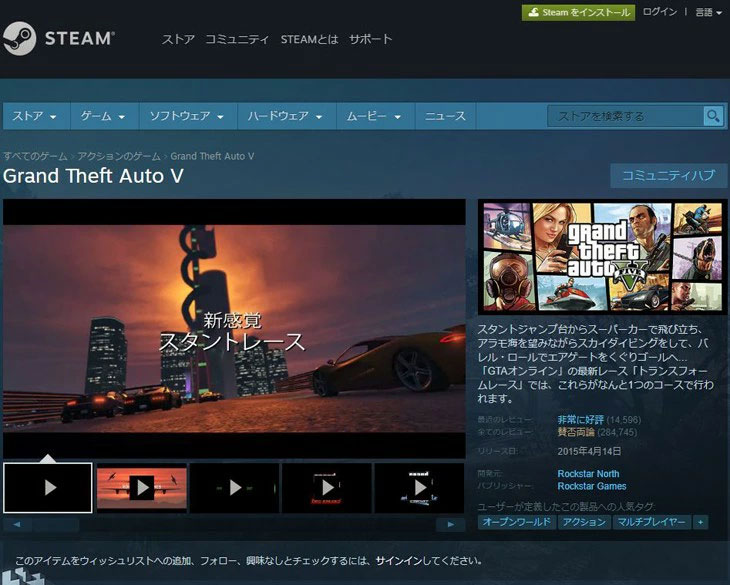The height and width of the screenshot is (585, 730).
Task: Expand the ストア dropdown tab
Action: pos(36,116)
